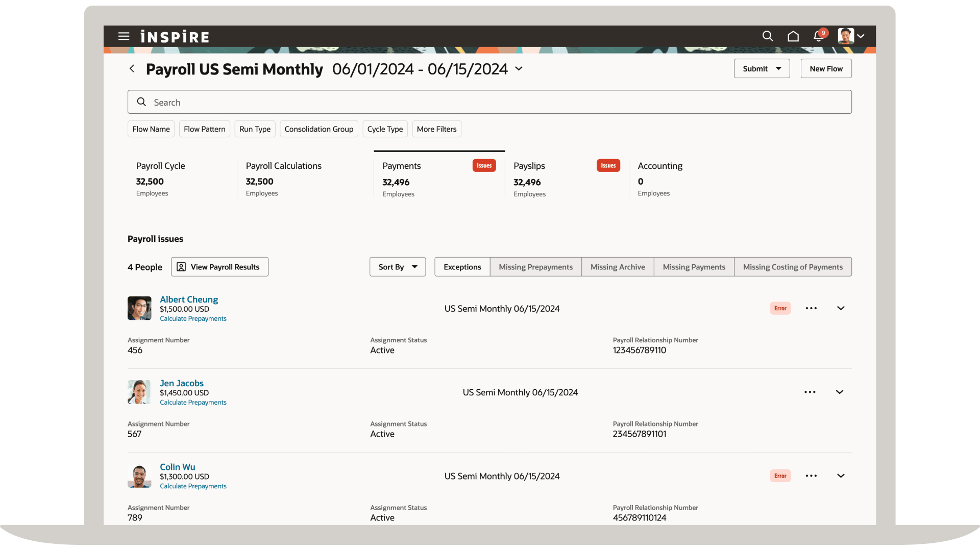Toggle the Cycle Type filter chip
The width and height of the screenshot is (980, 551).
coord(385,129)
